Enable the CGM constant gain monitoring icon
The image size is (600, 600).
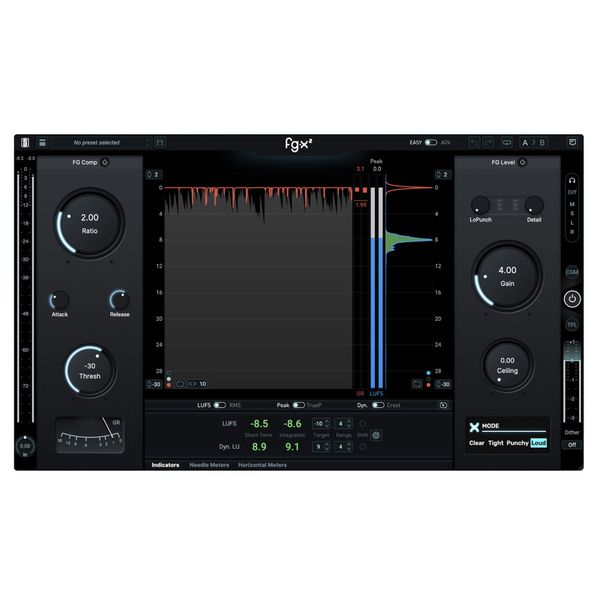[x=572, y=272]
